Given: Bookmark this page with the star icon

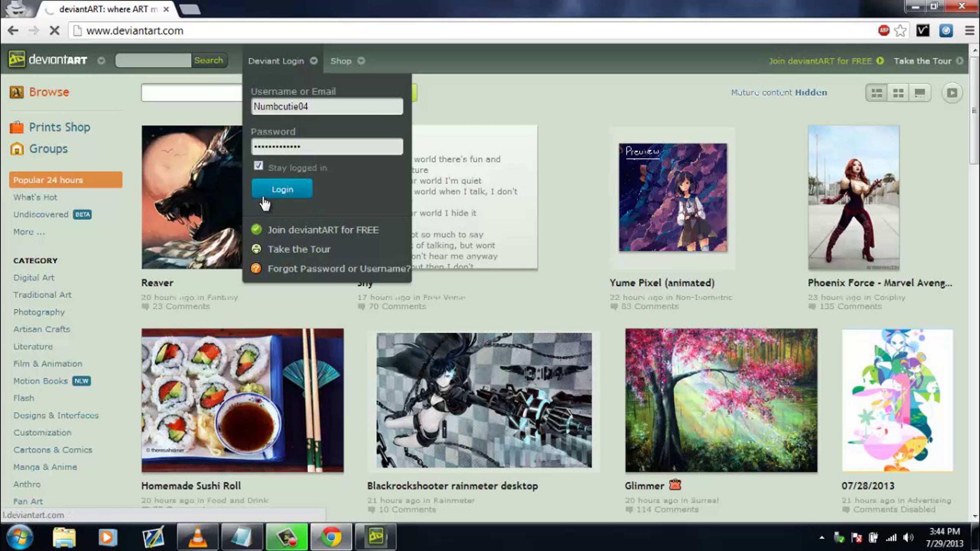Looking at the screenshot, I should tap(900, 31).
